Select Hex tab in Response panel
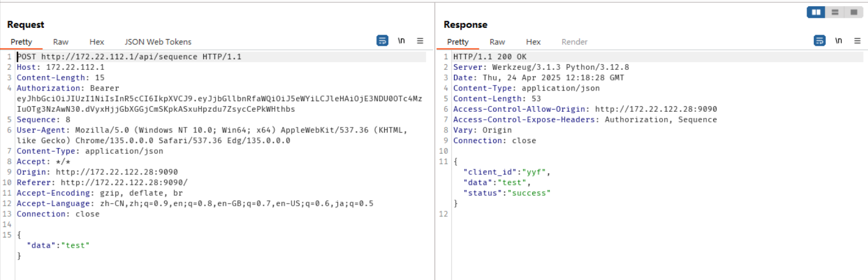The width and height of the screenshot is (868, 280). (x=533, y=42)
